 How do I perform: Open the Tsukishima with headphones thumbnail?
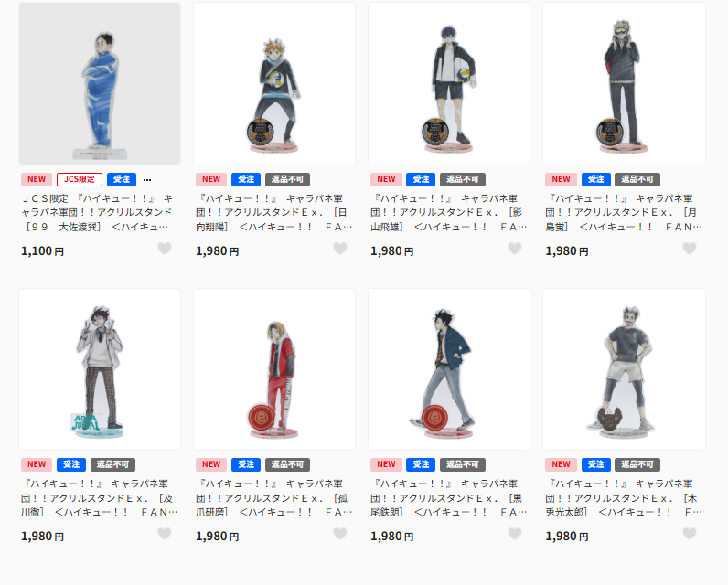pyautogui.click(x=624, y=83)
